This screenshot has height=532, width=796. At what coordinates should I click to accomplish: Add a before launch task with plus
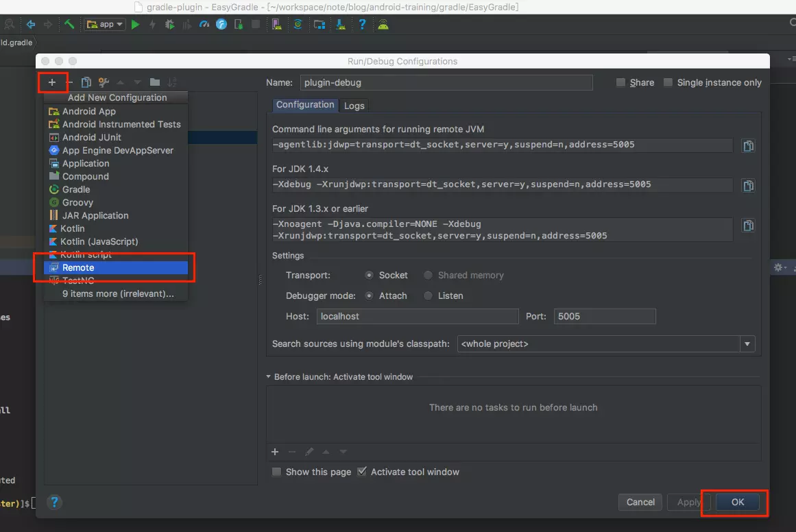point(275,452)
